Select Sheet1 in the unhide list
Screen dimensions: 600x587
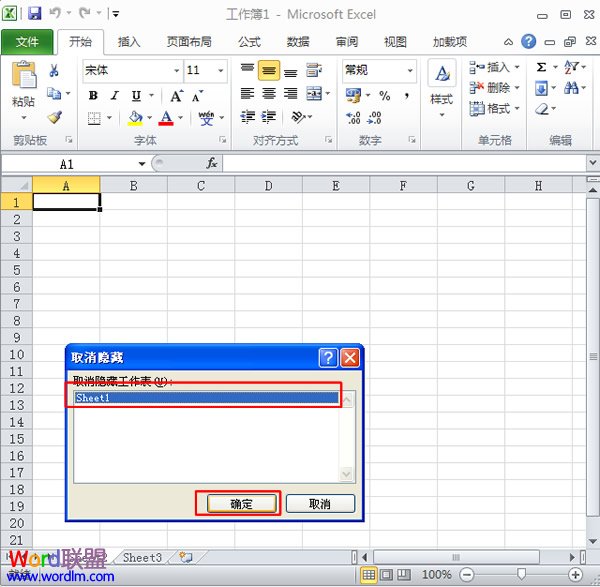206,397
